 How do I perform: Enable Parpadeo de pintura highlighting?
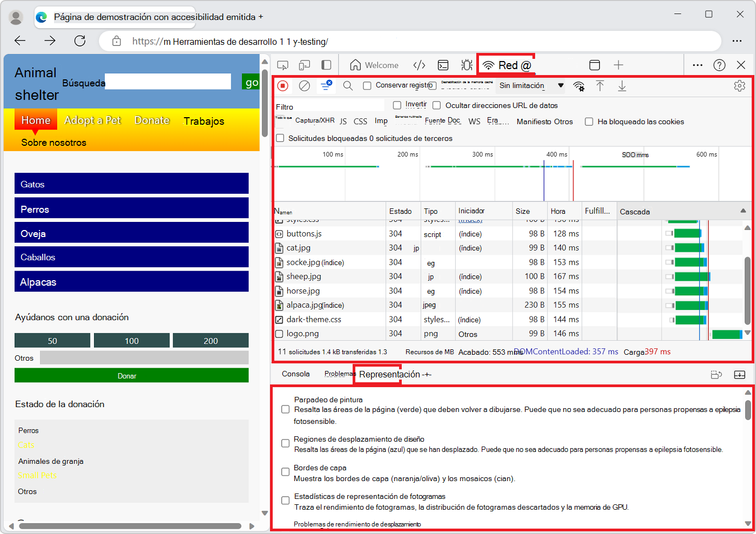(285, 409)
